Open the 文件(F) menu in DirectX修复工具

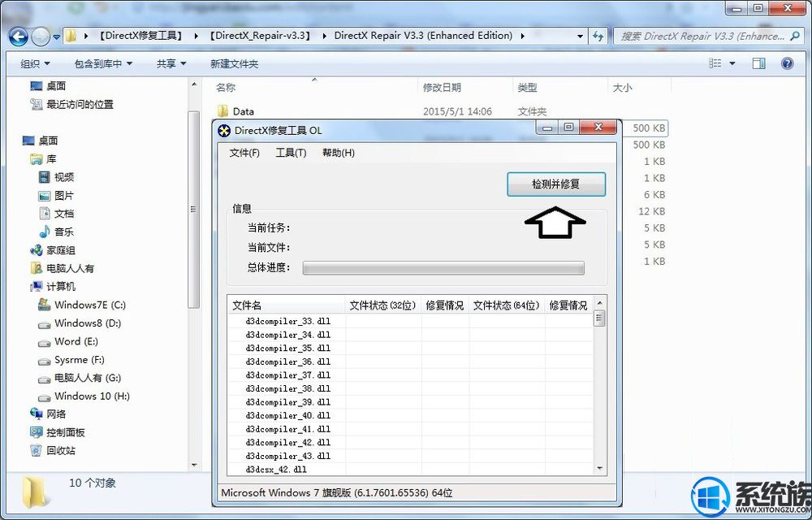244,153
